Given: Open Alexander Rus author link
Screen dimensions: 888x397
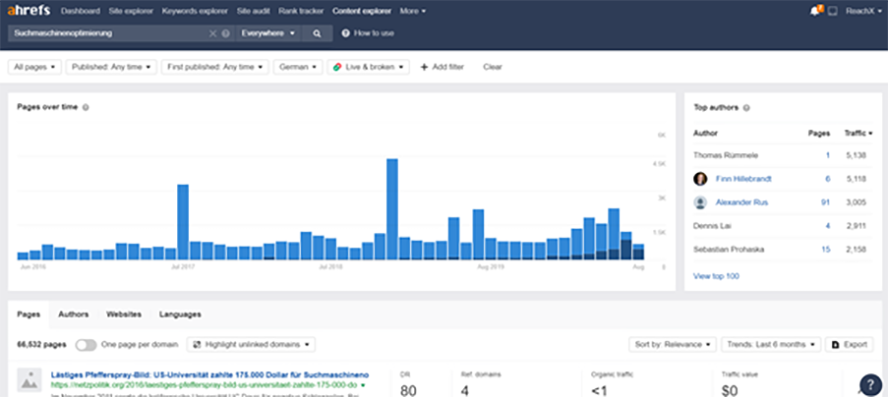Looking at the screenshot, I should click(742, 202).
